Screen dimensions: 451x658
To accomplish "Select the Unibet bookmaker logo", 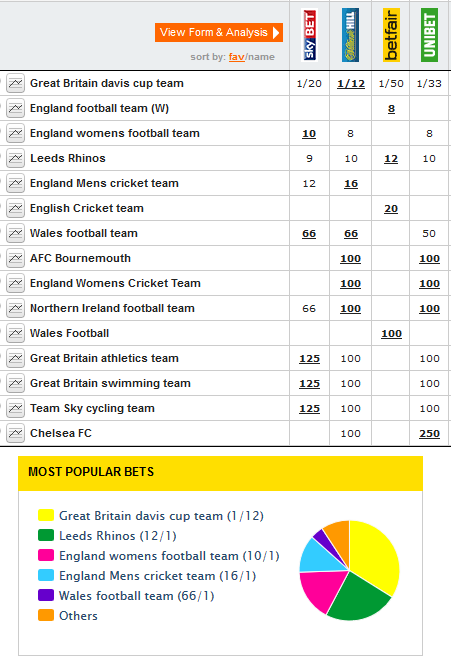I will [x=429, y=35].
